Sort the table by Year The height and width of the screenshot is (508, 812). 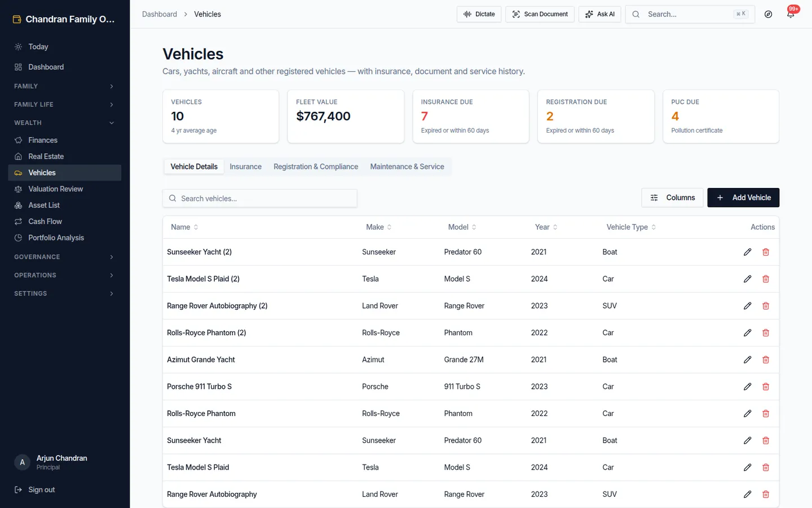(x=546, y=227)
